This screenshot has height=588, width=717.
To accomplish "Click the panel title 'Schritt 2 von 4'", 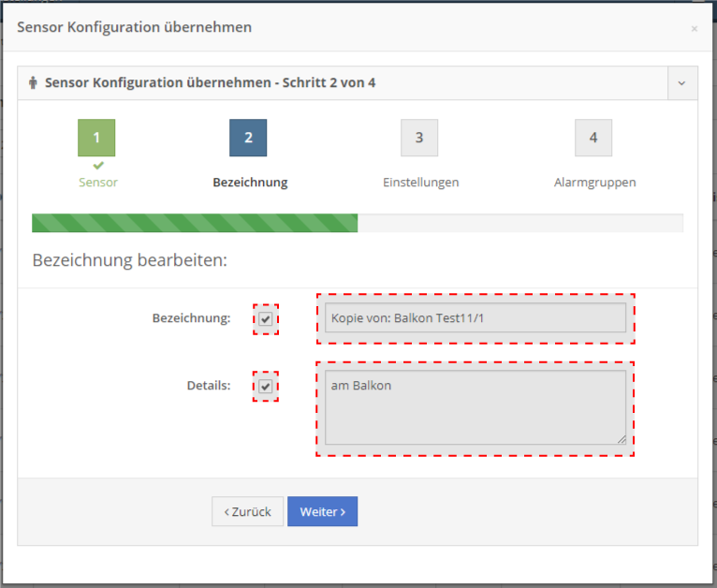I will pyautogui.click(x=329, y=82).
